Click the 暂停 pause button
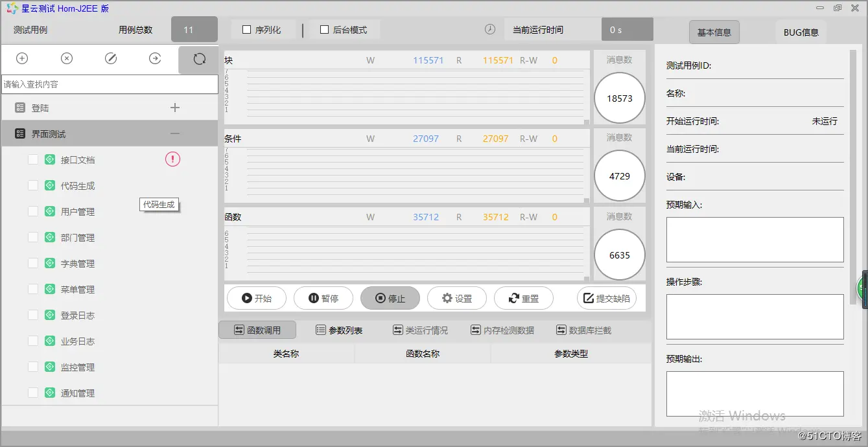 (323, 298)
